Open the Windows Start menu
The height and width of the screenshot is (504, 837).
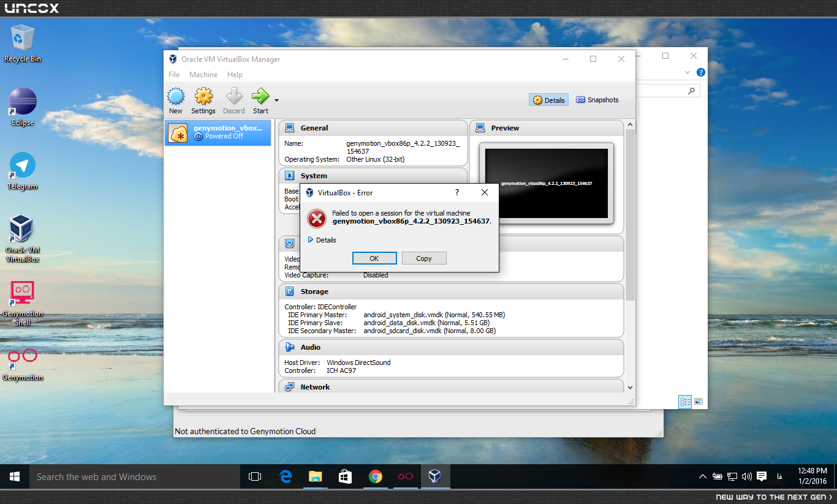(15, 476)
